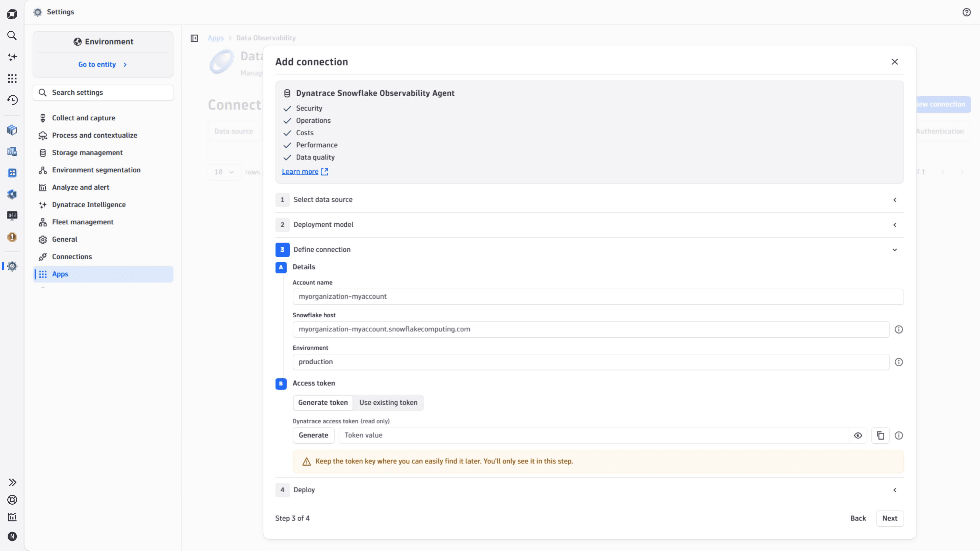The image size is (980, 551).
Task: Open Fleet management settings
Action: click(x=103, y=222)
